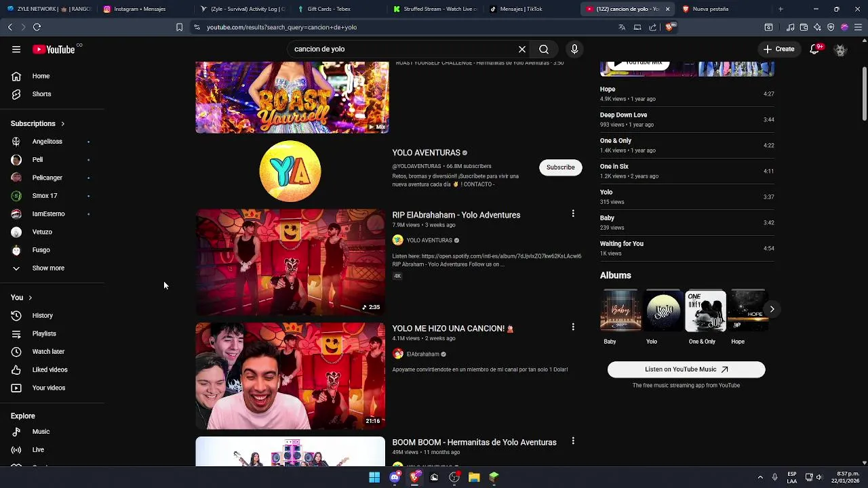This screenshot has height=488, width=868.
Task: Open Live under Explore
Action: tap(38, 450)
